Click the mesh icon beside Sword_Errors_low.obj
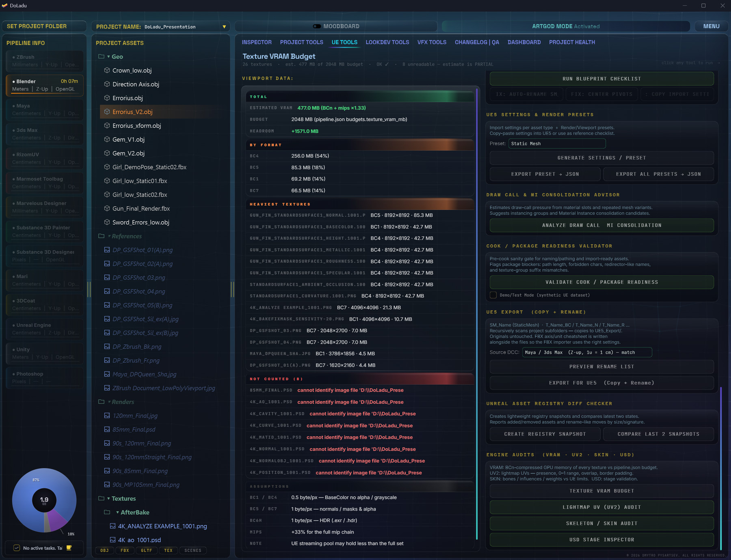The height and width of the screenshot is (560, 731). (x=107, y=222)
